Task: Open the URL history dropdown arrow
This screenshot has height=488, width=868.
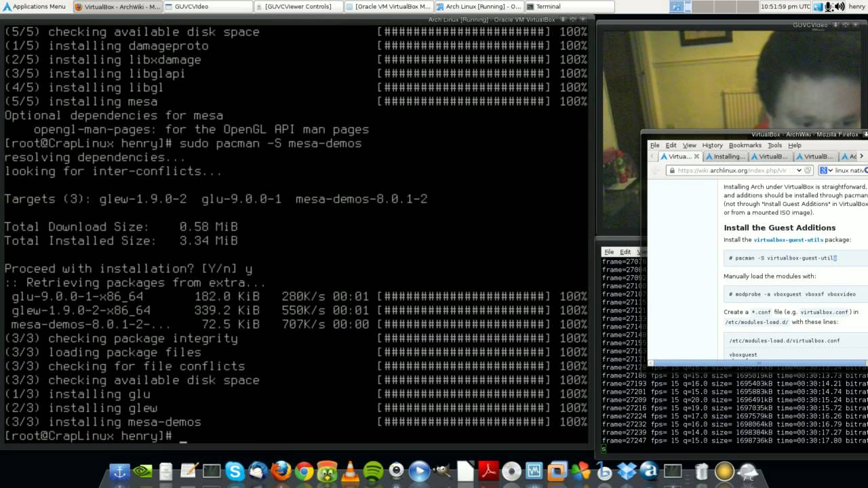Action: point(799,170)
